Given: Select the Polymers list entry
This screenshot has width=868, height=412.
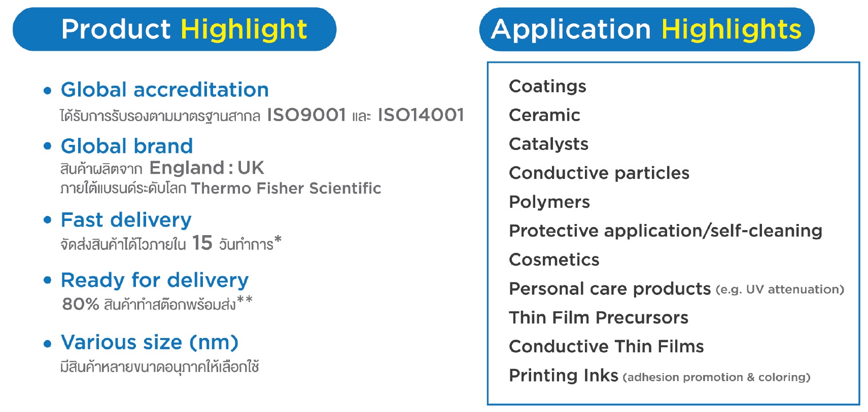Looking at the screenshot, I should [549, 202].
